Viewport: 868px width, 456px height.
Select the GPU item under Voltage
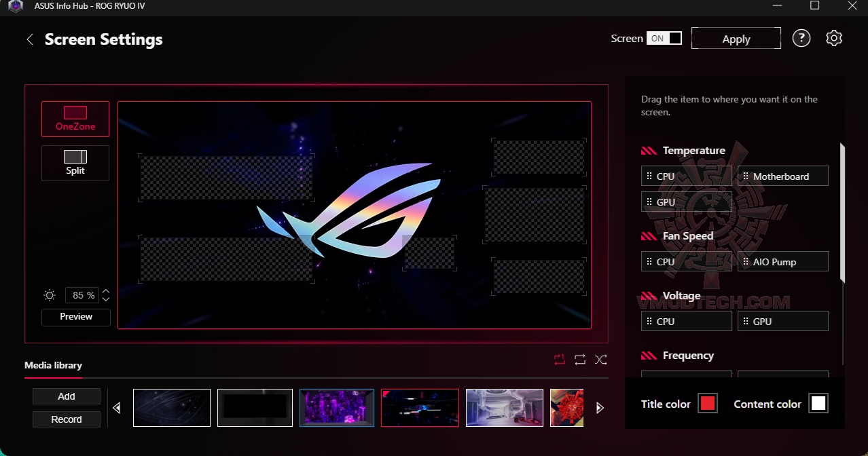783,321
